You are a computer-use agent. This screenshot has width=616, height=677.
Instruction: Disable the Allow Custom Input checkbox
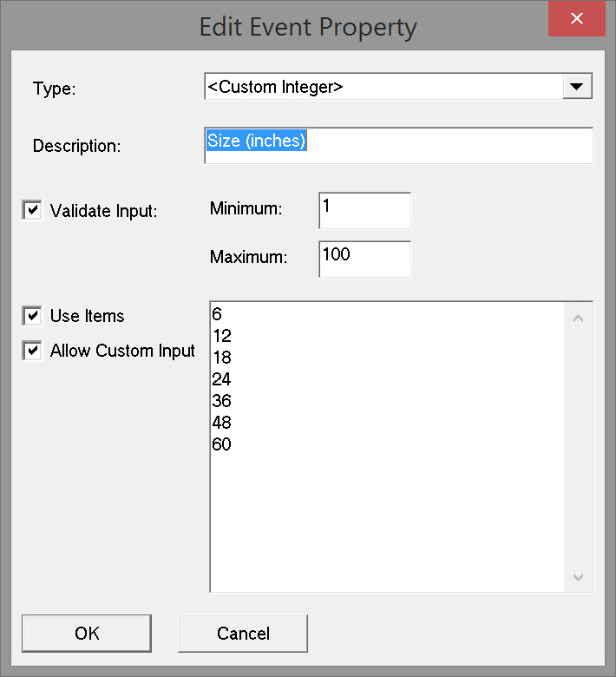click(x=32, y=351)
